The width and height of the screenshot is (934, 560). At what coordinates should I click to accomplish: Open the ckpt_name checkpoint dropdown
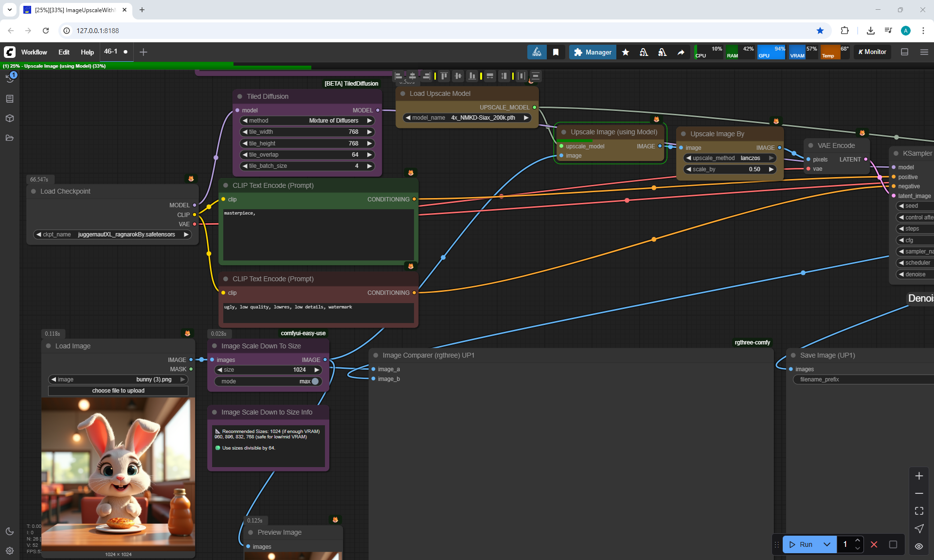point(112,235)
